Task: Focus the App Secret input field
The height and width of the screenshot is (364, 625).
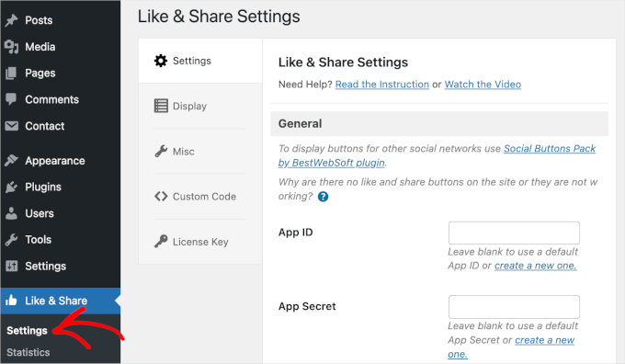Action: point(514,307)
